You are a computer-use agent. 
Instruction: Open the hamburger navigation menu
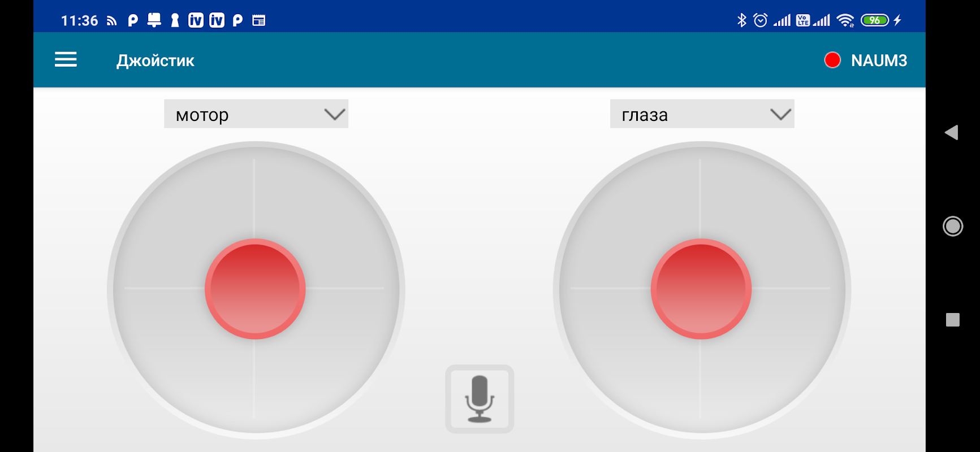click(66, 60)
